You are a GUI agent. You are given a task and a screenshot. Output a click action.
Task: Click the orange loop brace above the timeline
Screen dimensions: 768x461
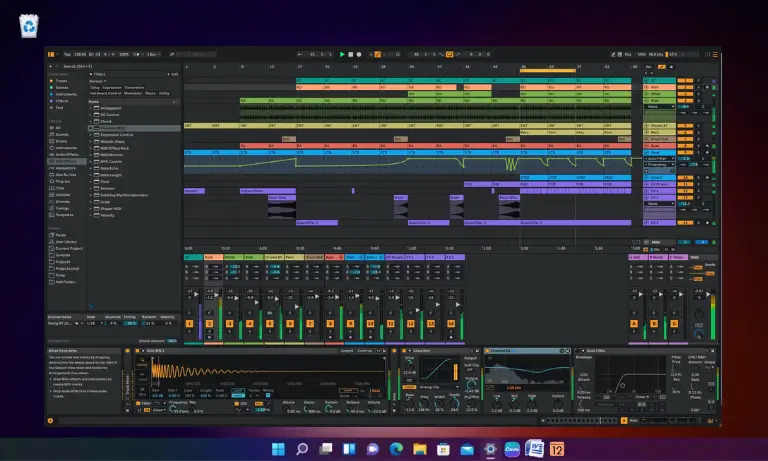coord(548,71)
